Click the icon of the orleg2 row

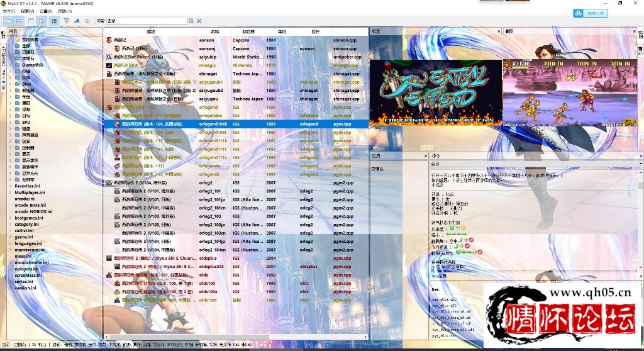pyautogui.click(x=109, y=183)
